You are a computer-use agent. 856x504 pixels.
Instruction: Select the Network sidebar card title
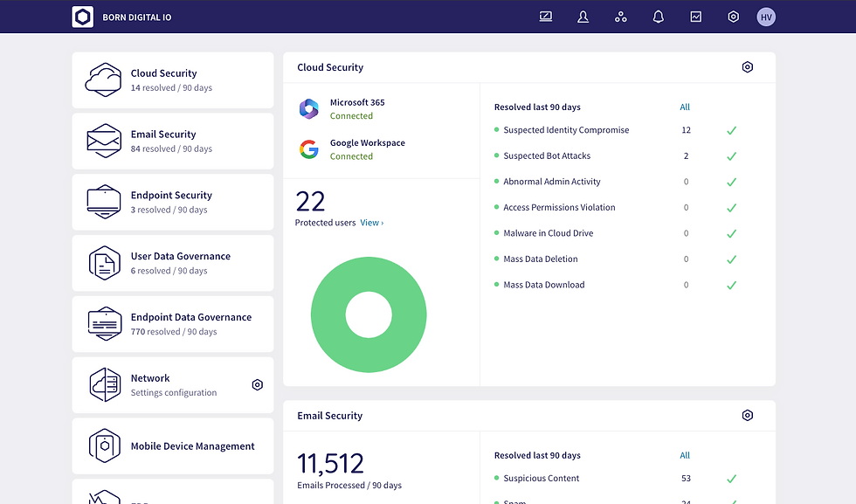[150, 378]
